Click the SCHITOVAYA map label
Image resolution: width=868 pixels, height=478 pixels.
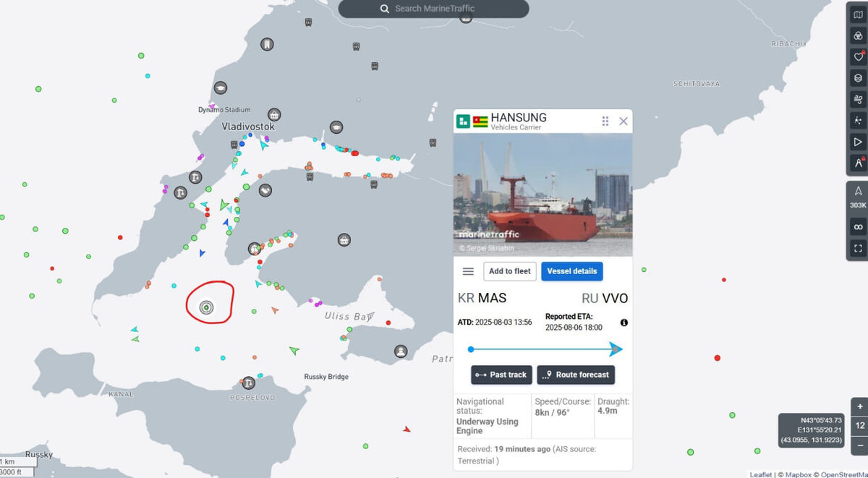697,84
